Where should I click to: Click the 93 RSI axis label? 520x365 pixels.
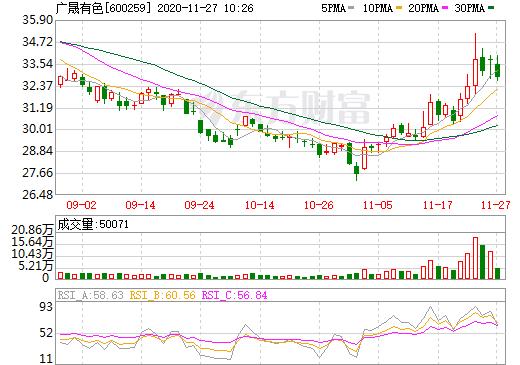click(46, 307)
